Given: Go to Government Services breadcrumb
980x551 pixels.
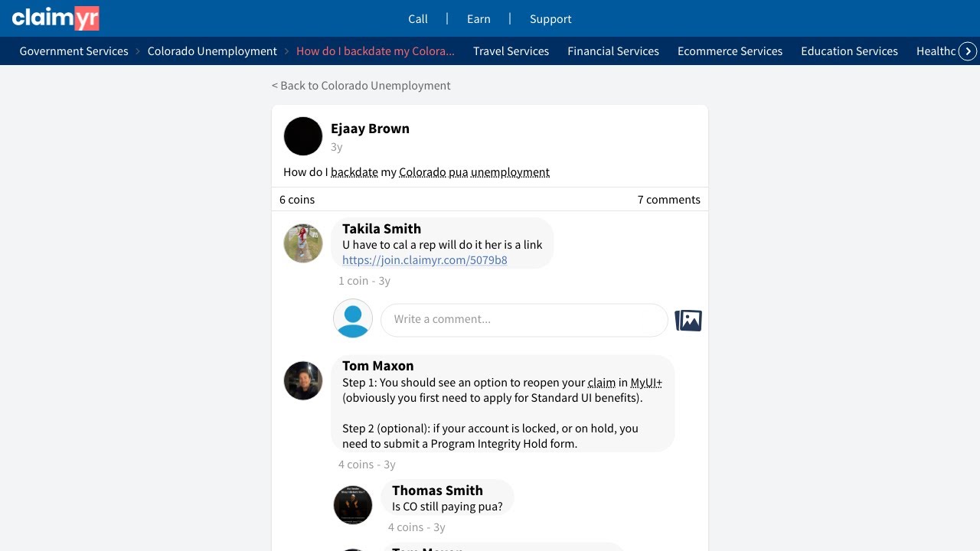Looking at the screenshot, I should [x=74, y=51].
